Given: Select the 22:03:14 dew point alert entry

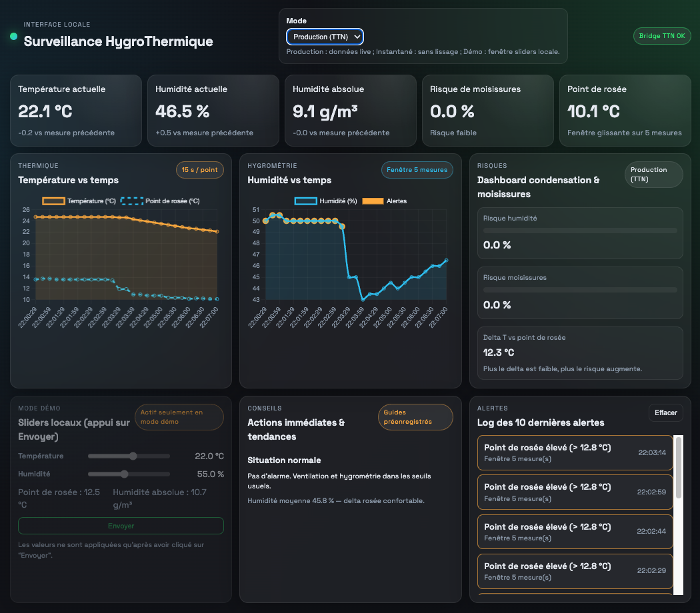Looking at the screenshot, I should coord(575,453).
